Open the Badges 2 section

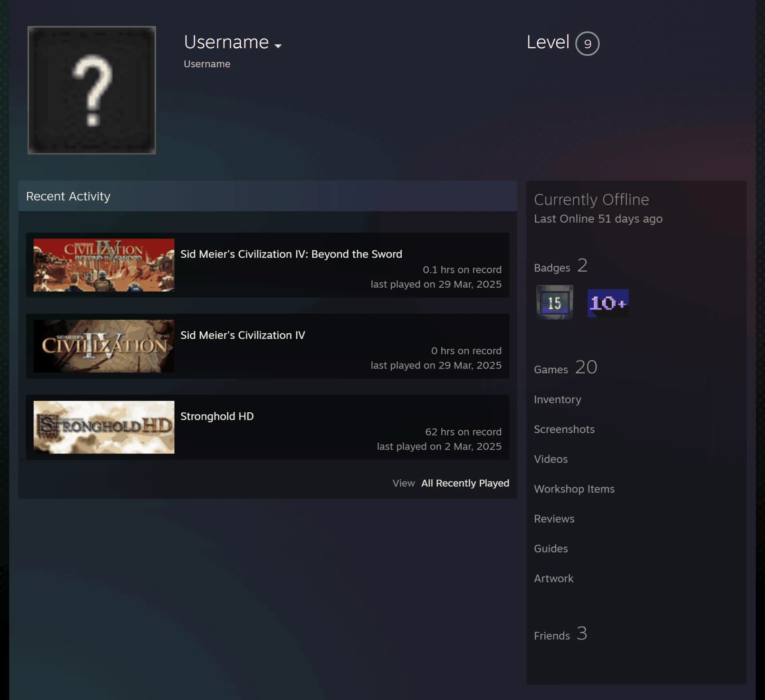click(x=561, y=266)
